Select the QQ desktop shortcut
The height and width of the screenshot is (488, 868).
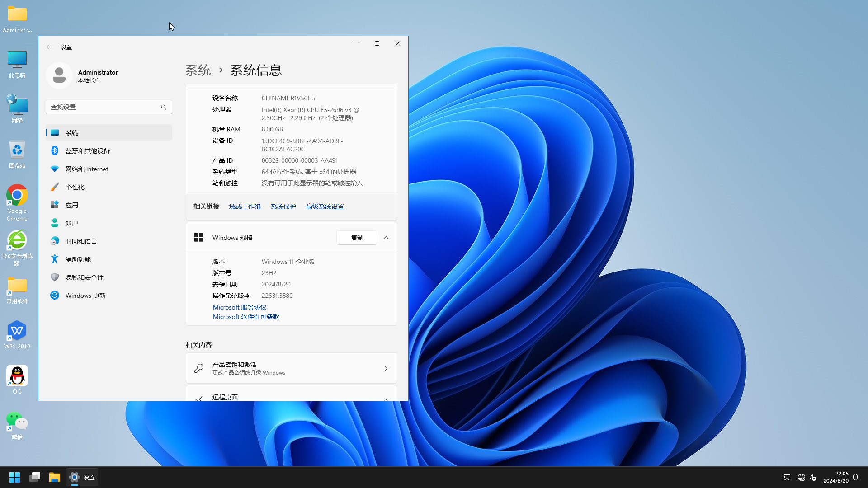(17, 380)
